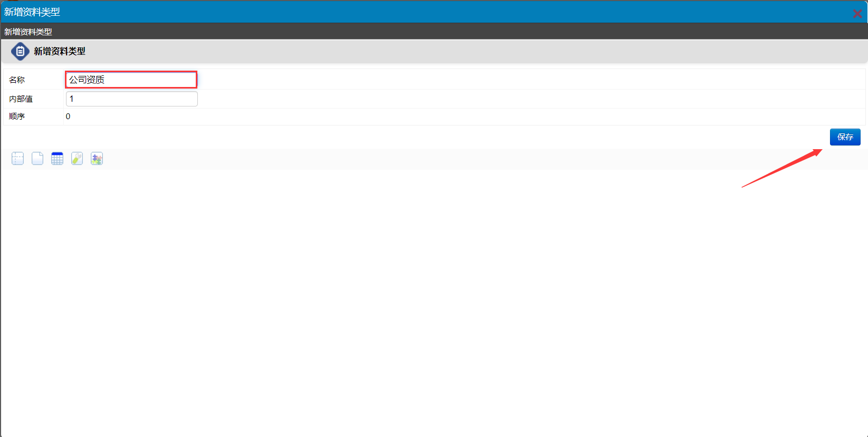Click the bold 新增资料类型 section heading

[60, 51]
